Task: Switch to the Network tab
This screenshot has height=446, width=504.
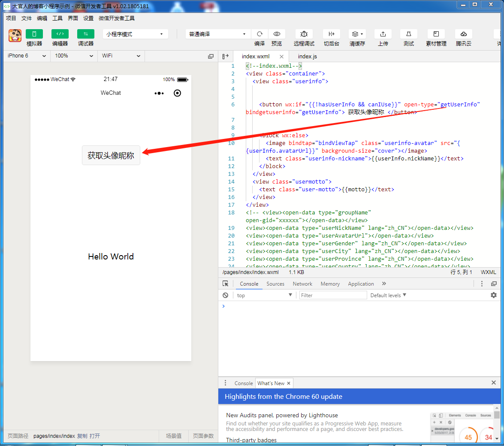Action: (x=302, y=284)
